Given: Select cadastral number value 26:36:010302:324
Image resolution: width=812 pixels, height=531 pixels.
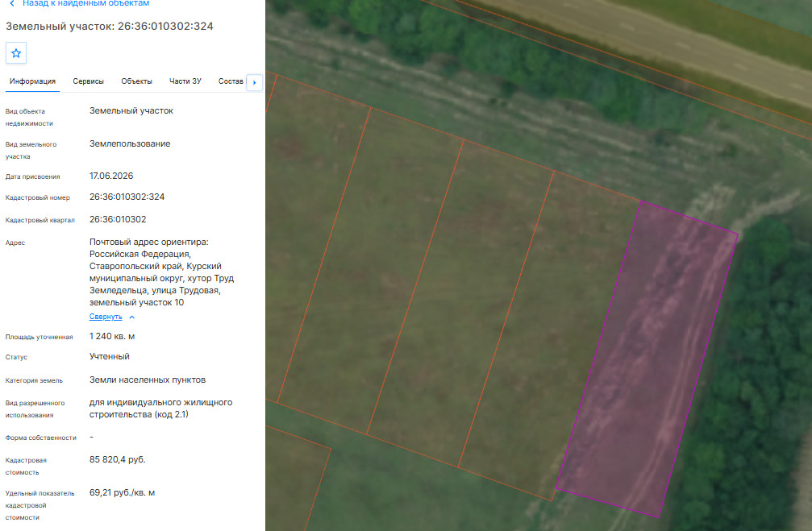Looking at the screenshot, I should click(x=127, y=197).
